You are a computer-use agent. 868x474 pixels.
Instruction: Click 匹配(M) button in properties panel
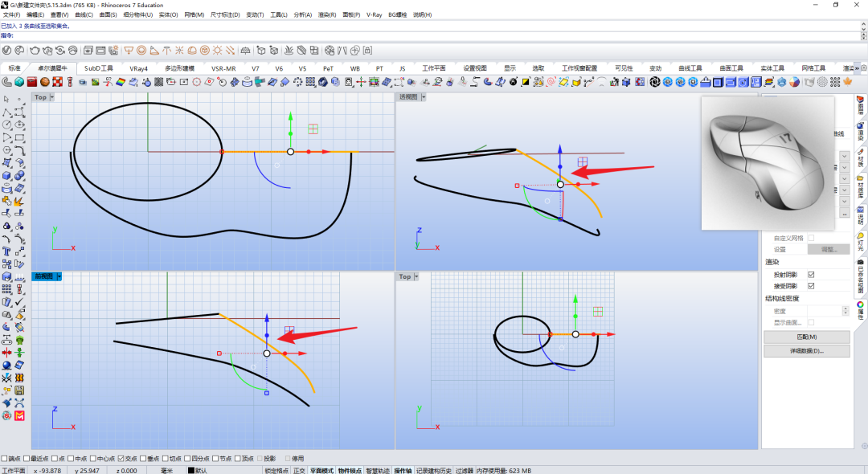pos(807,337)
